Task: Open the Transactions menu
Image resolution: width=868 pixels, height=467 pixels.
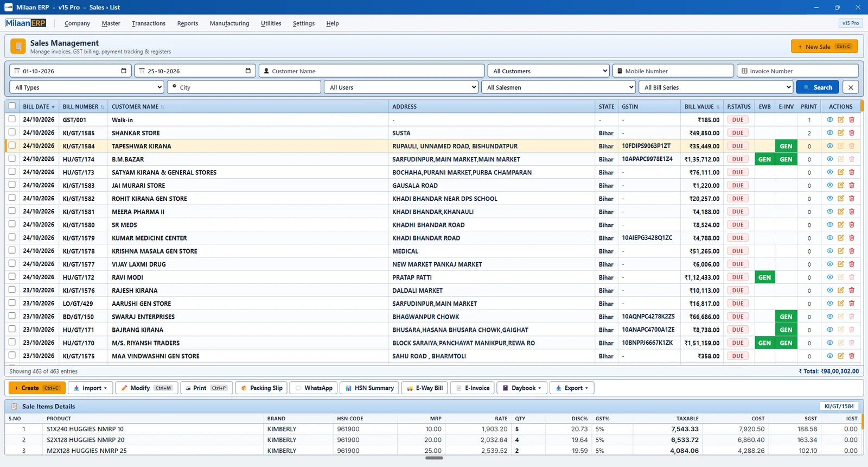Action: 149,23
